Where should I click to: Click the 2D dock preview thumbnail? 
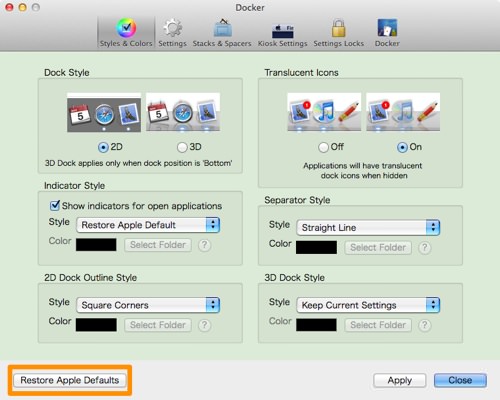coord(104,112)
